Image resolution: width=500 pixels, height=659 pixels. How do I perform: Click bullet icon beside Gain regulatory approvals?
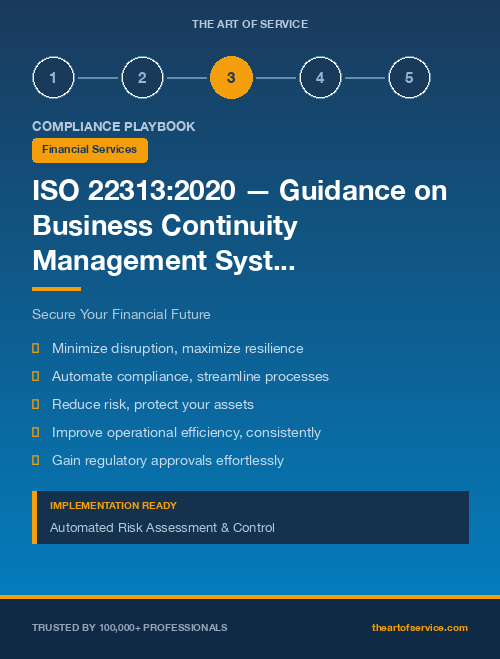[x=36, y=460]
